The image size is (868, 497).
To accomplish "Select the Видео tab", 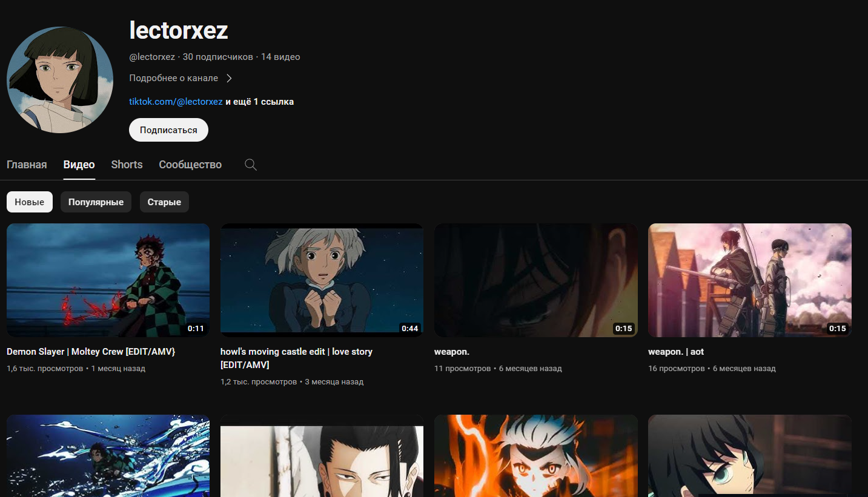I will click(x=79, y=165).
